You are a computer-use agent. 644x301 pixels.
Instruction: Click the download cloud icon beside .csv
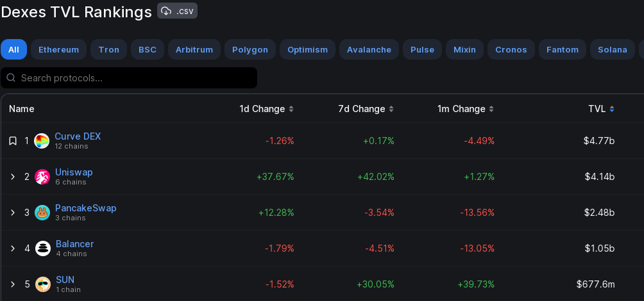pos(166,11)
